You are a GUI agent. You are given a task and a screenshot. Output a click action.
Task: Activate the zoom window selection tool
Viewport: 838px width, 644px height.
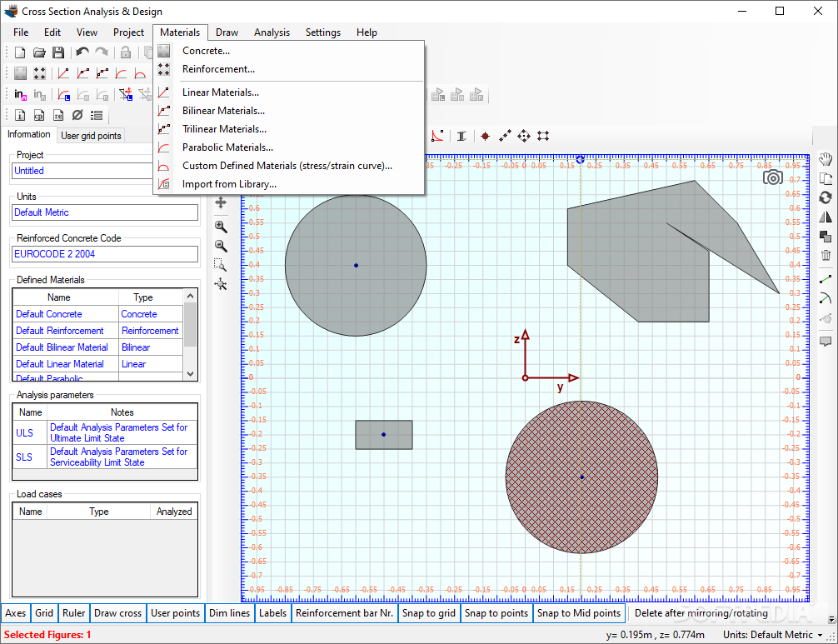coord(221,265)
